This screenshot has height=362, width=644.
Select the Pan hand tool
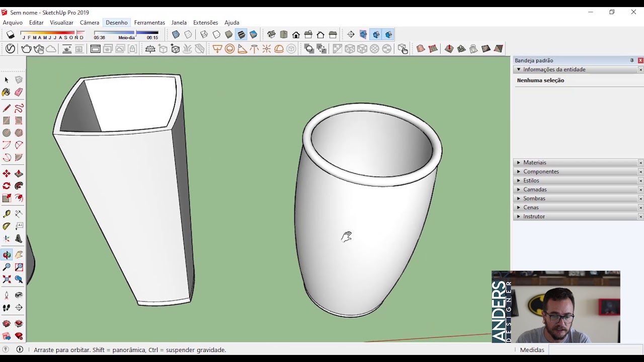(x=19, y=255)
